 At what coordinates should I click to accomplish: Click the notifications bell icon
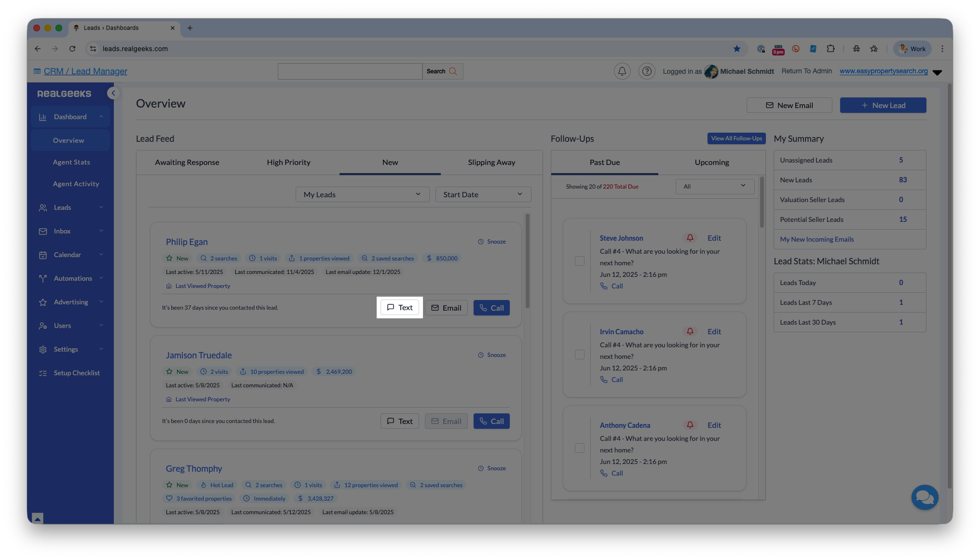point(622,71)
